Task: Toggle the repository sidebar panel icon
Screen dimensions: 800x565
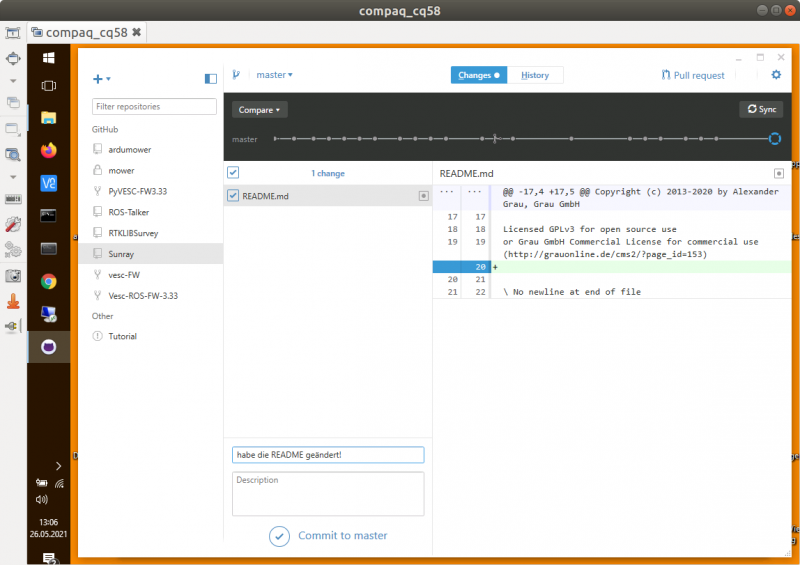Action: click(210, 79)
